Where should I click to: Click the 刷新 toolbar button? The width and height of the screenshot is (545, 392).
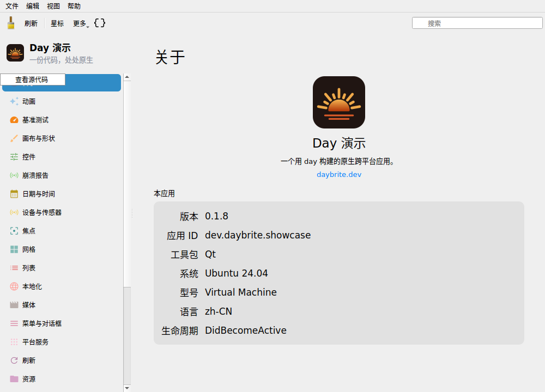31,23
